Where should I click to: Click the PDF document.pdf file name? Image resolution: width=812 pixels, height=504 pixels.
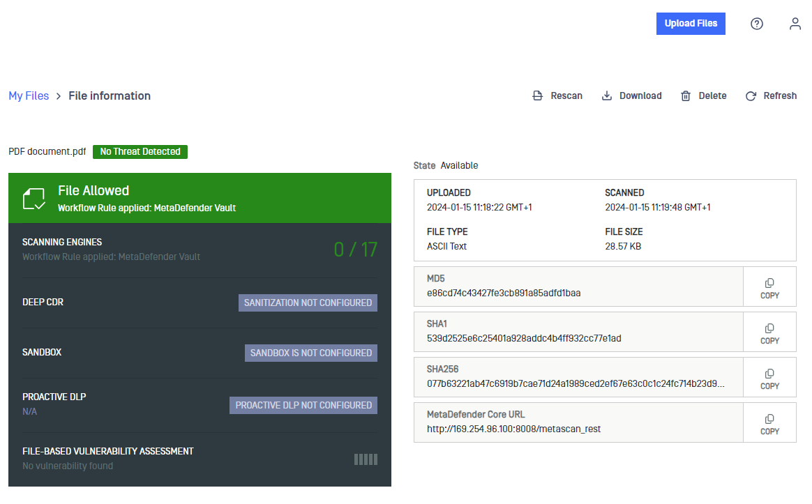(x=47, y=151)
